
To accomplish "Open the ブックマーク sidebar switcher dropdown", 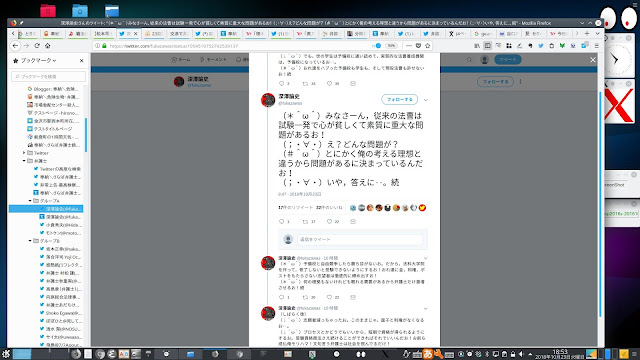I will (x=38, y=60).
